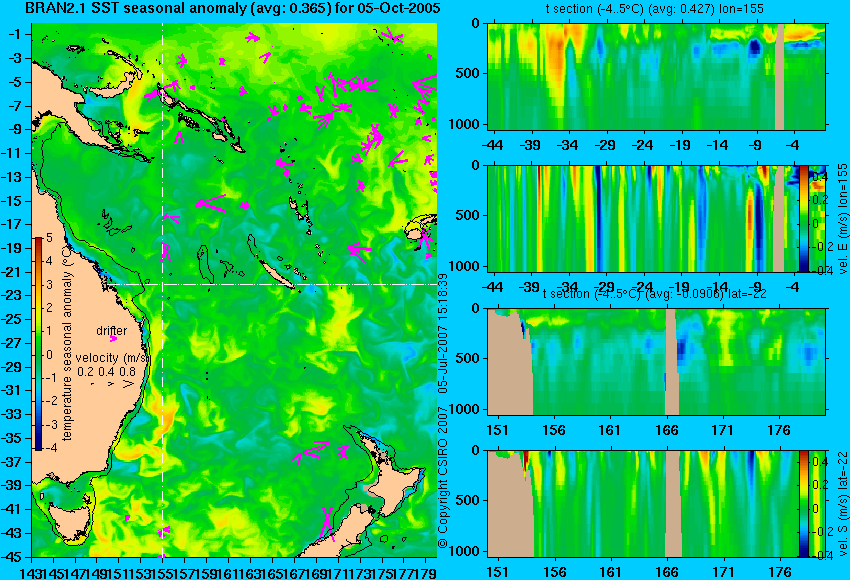This screenshot has height=580, width=850.
Task: Click the temperature anomaly color bar on the map
Action: [x=38, y=344]
